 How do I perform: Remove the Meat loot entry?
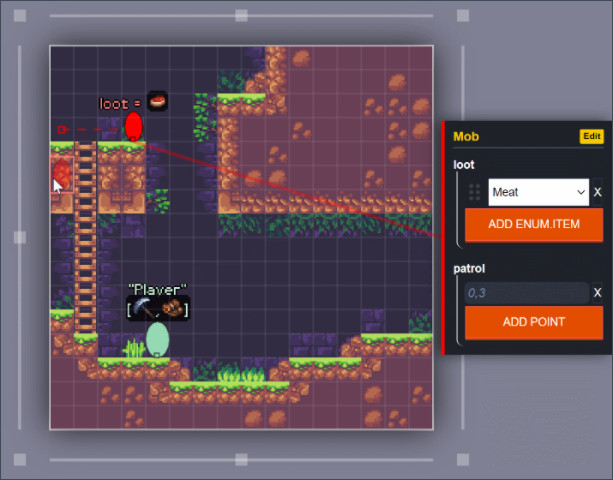tap(597, 192)
